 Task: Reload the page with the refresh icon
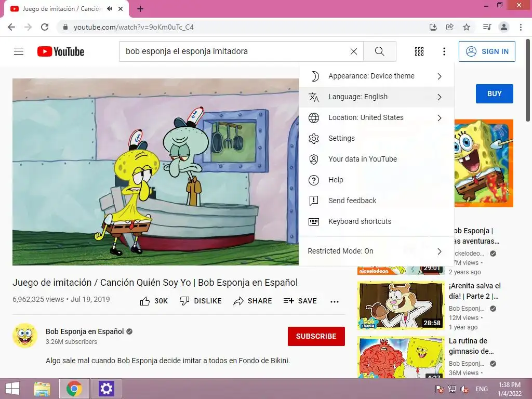tap(45, 27)
